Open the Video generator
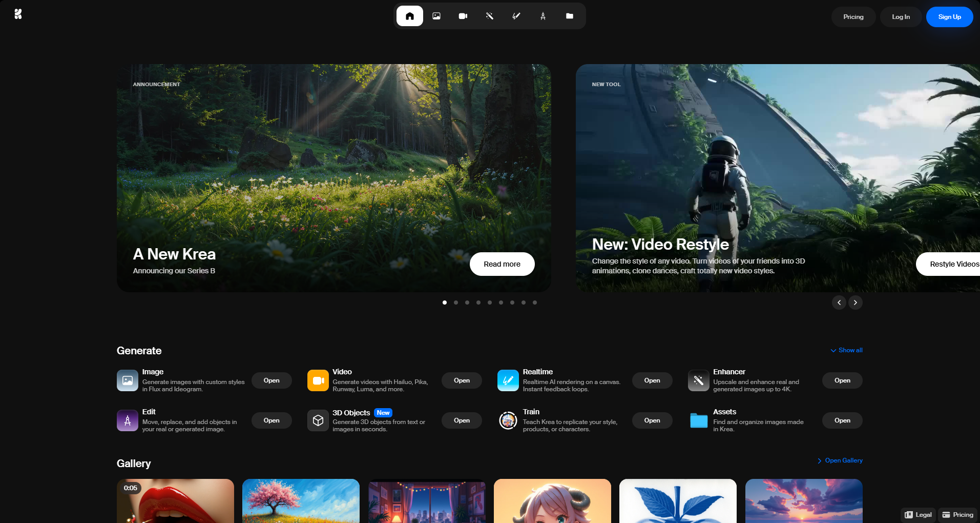Screen dimensions: 980x523 pyautogui.click(x=462, y=380)
